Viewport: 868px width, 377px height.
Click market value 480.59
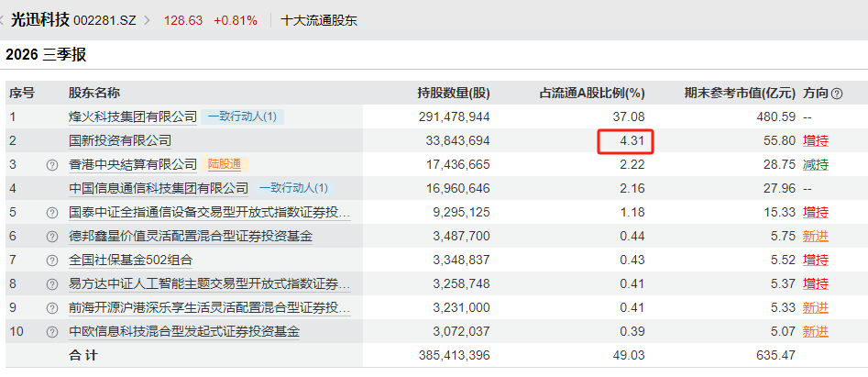[x=776, y=116]
